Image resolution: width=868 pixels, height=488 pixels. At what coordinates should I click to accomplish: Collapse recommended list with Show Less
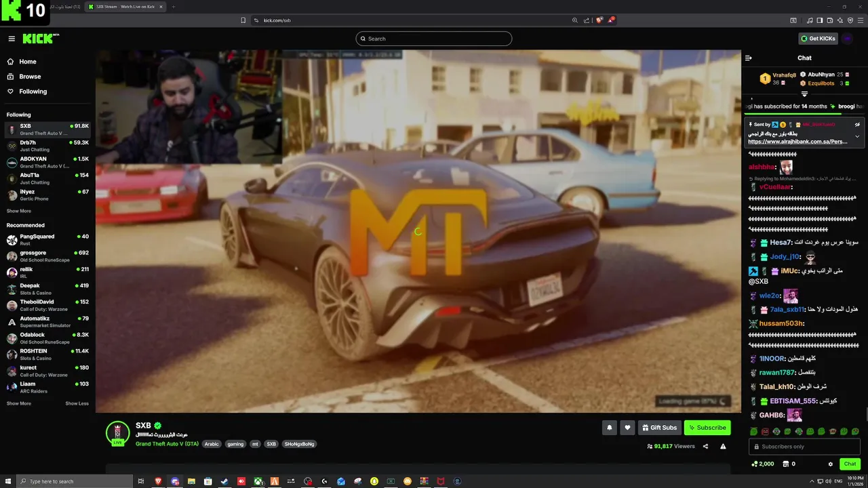point(77,403)
